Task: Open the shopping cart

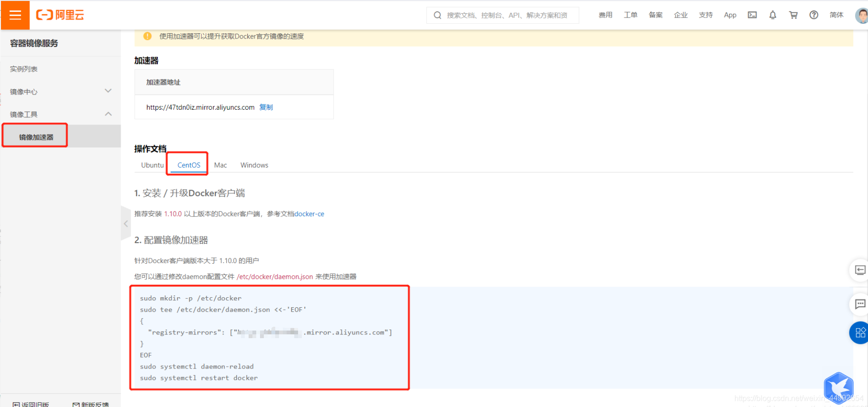Action: point(793,15)
